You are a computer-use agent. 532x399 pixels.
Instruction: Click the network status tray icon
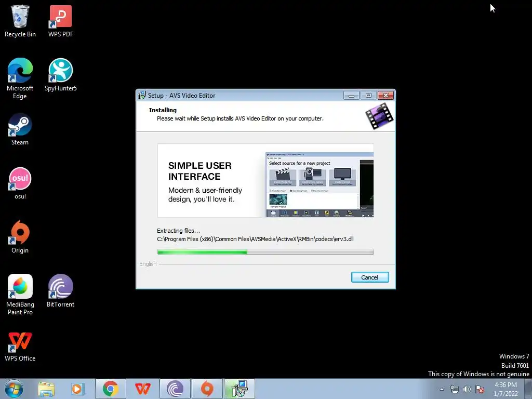coord(454,389)
